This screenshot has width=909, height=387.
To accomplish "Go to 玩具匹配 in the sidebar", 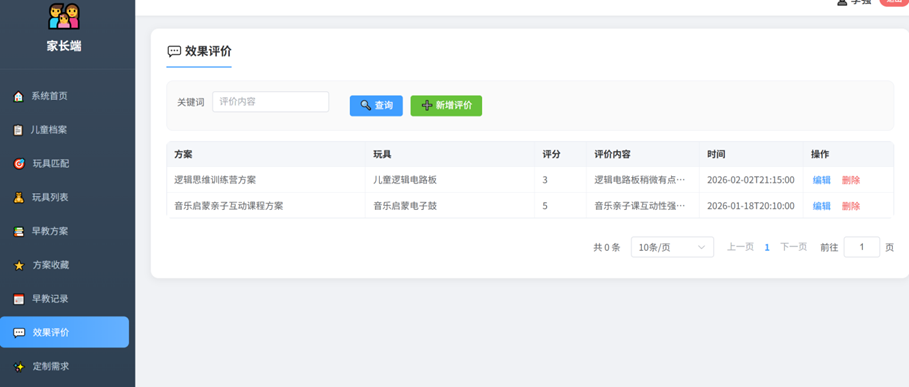I will (64, 164).
